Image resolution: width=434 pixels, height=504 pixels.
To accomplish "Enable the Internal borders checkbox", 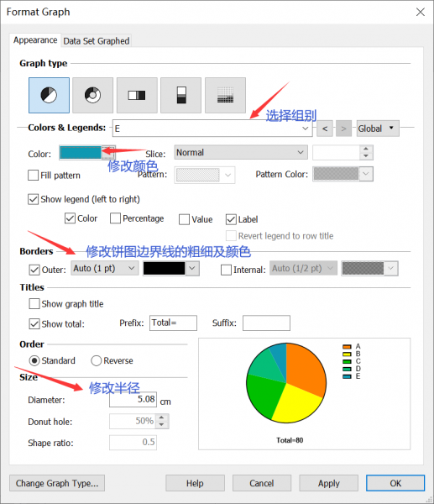I will pos(226,270).
